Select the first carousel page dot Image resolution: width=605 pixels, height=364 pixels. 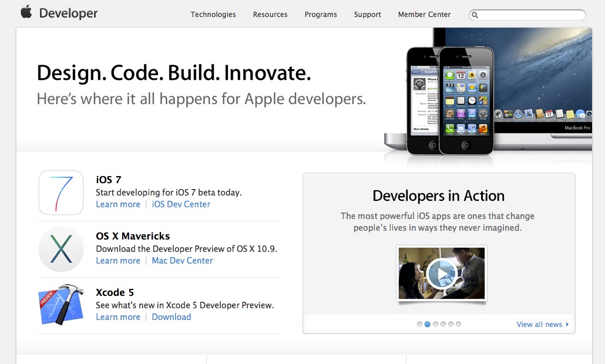[x=419, y=324]
